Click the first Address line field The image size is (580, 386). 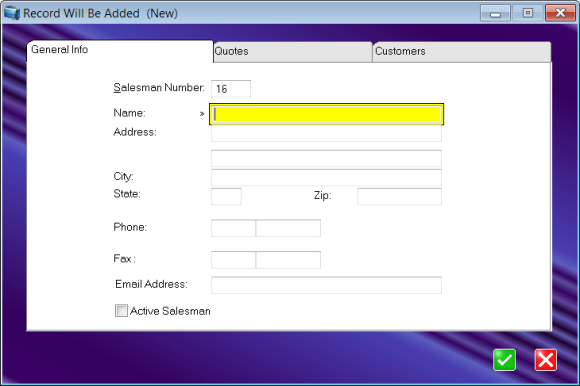tap(326, 133)
